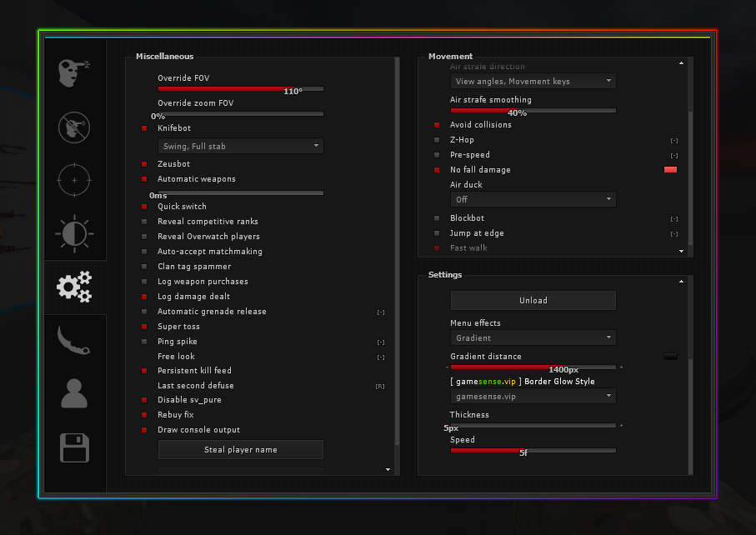
Task: Adjust Air strafe smoothing slider
Action: [533, 110]
